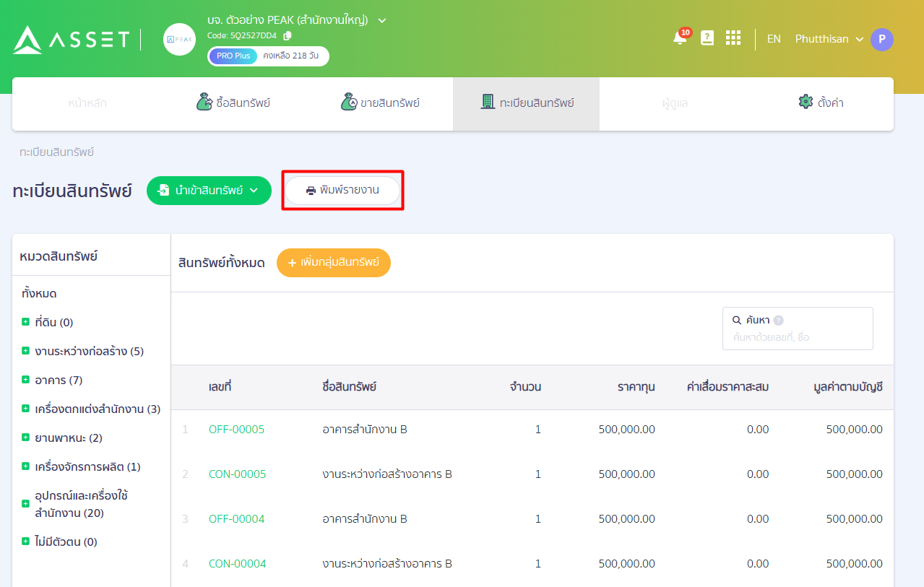Click the ชื่อสินทรัพย์ column header
924x587 pixels.
tap(350, 387)
